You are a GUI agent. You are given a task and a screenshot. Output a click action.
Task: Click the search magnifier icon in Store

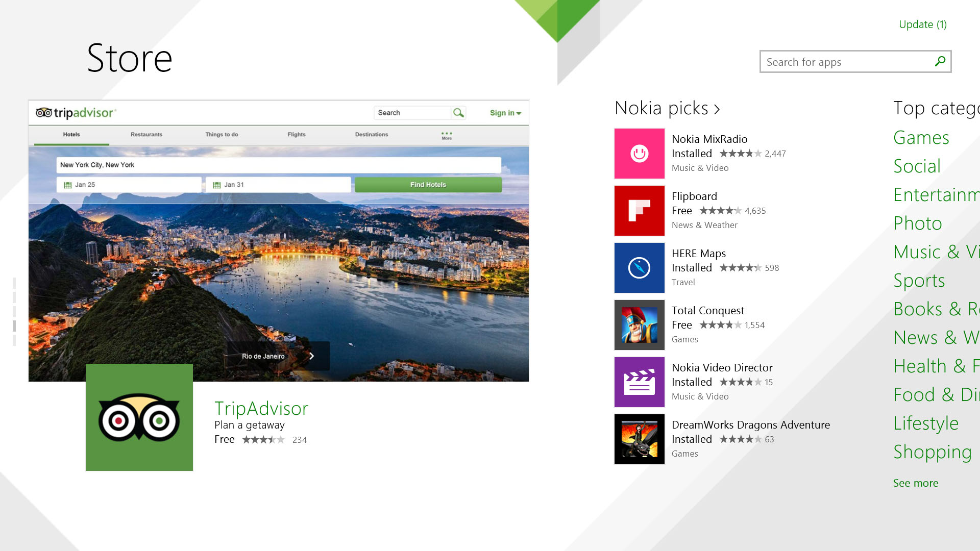940,62
